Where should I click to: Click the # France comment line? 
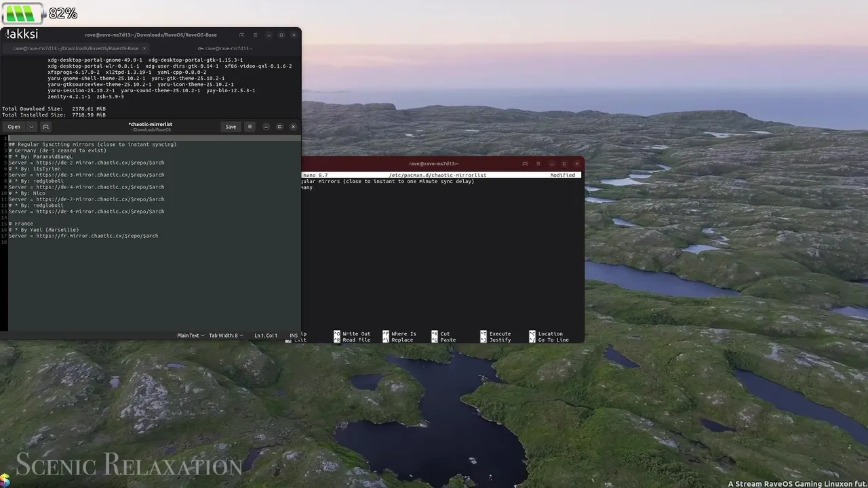point(21,224)
